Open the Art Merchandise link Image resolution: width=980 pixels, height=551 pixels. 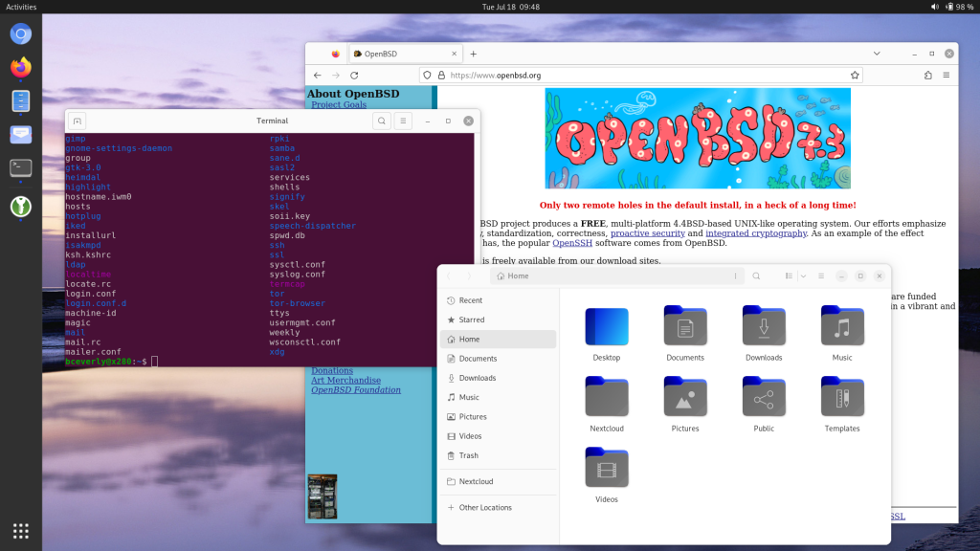click(x=345, y=381)
